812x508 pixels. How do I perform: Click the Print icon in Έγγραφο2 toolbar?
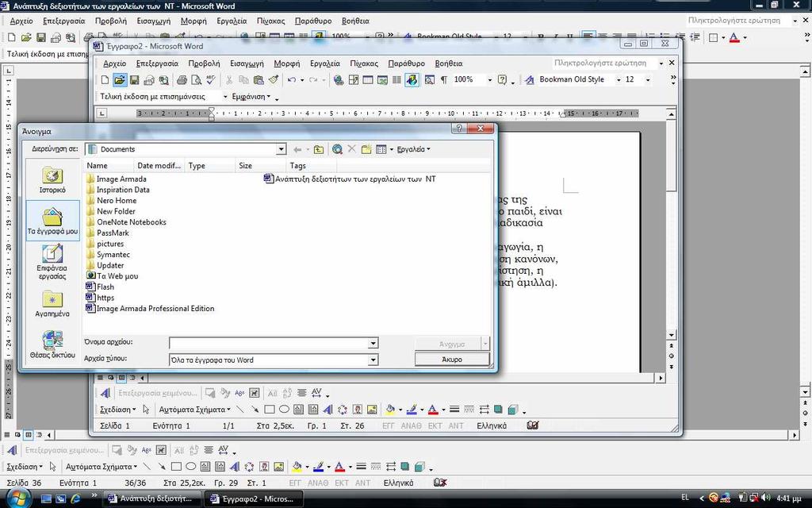[182, 80]
